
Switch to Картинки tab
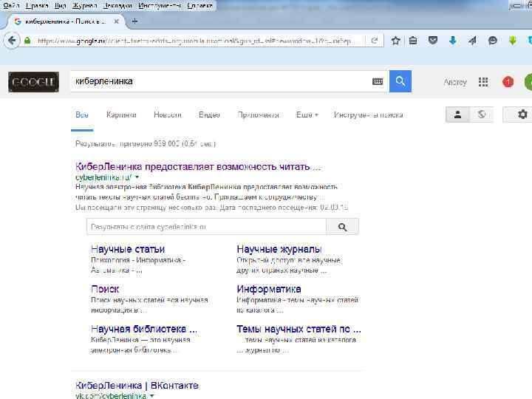[121, 115]
